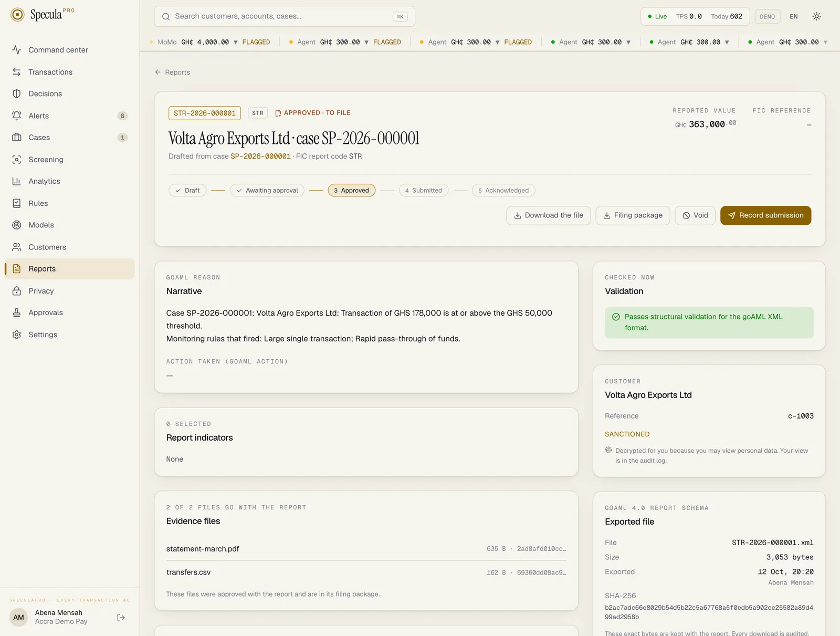This screenshot has width=840, height=636.
Task: Click the Live status indicator
Action: coord(657,17)
